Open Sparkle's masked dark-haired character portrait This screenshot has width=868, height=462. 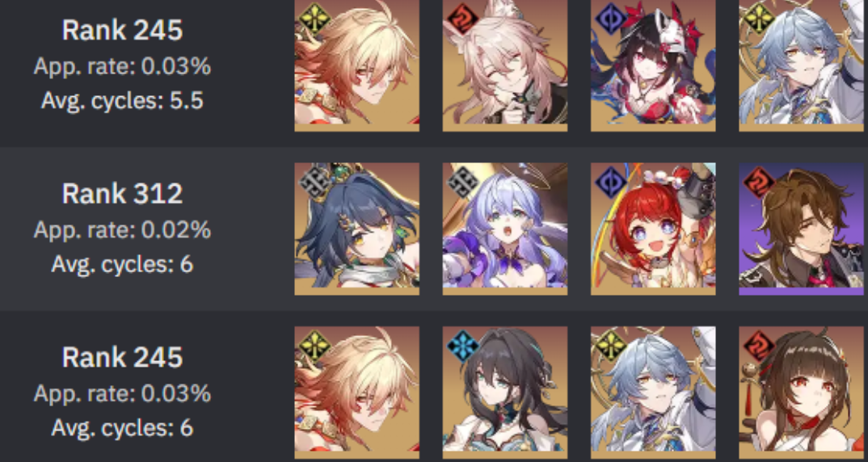click(653, 65)
